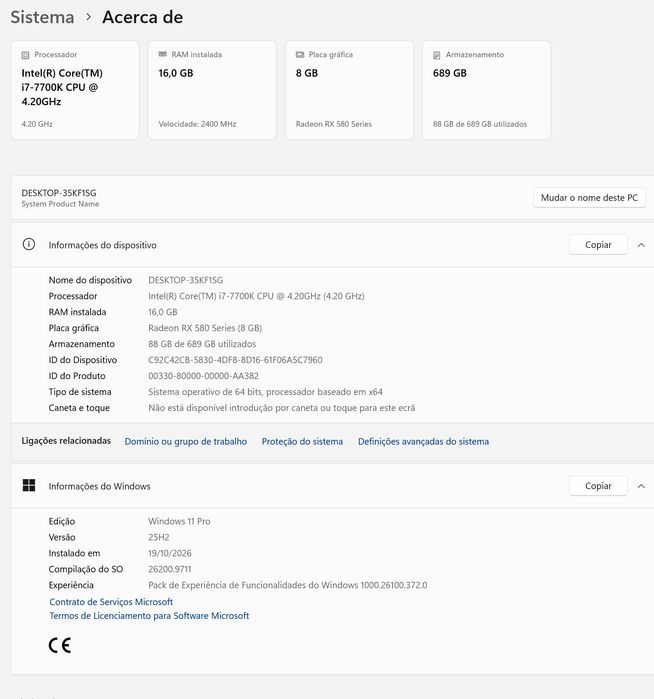The image size is (654, 699).
Task: Open Proteção do sistema link
Action: [x=302, y=441]
